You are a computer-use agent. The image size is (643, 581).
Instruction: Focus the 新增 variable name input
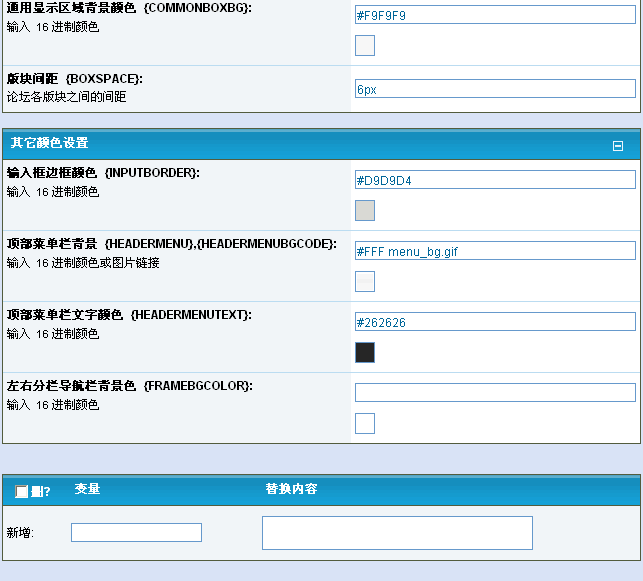point(136,532)
